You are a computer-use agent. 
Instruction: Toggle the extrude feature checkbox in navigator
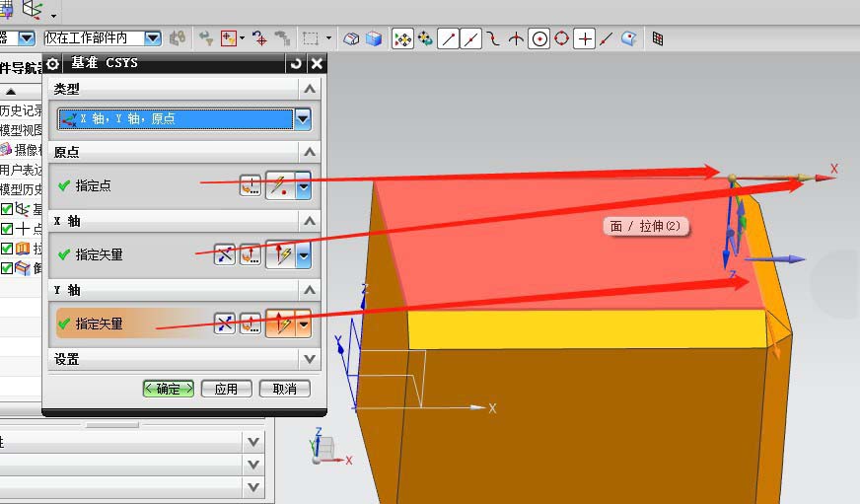(x=7, y=248)
